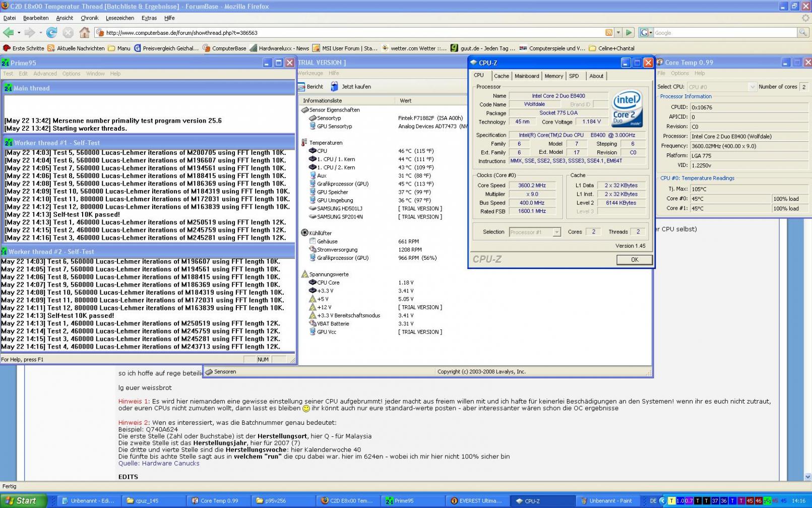
Task: Click the Core Speed value 3600.2 MHz
Action: (x=532, y=186)
